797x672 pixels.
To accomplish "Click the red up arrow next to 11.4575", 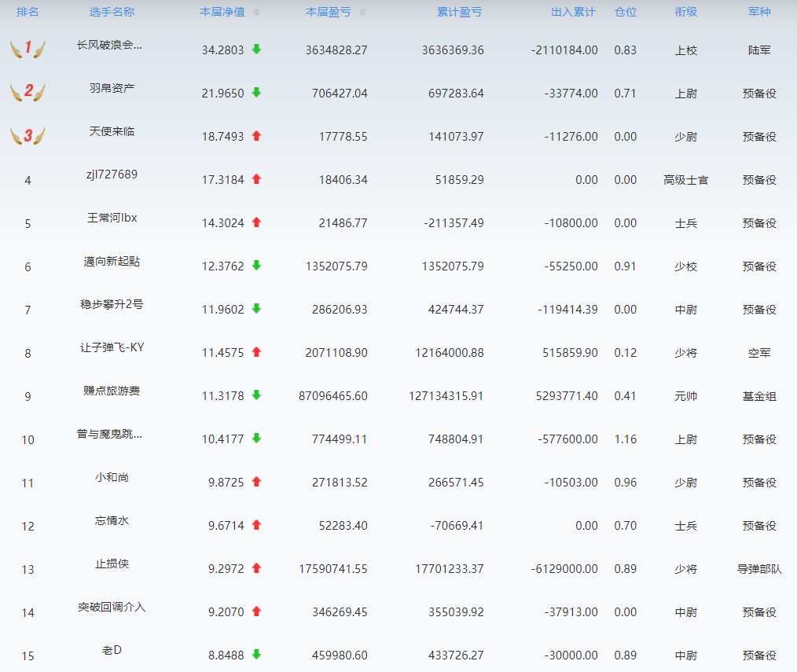I will click(x=257, y=352).
